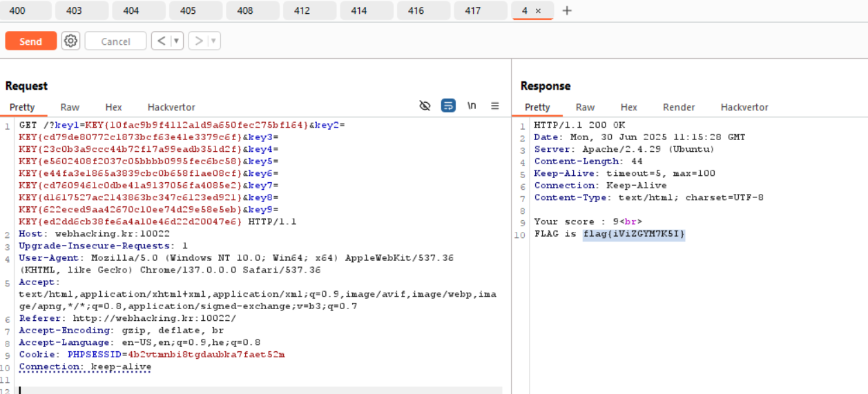The width and height of the screenshot is (868, 394).
Task: Click the HTTP/1.1 200 OK status line
Action: pos(579,125)
